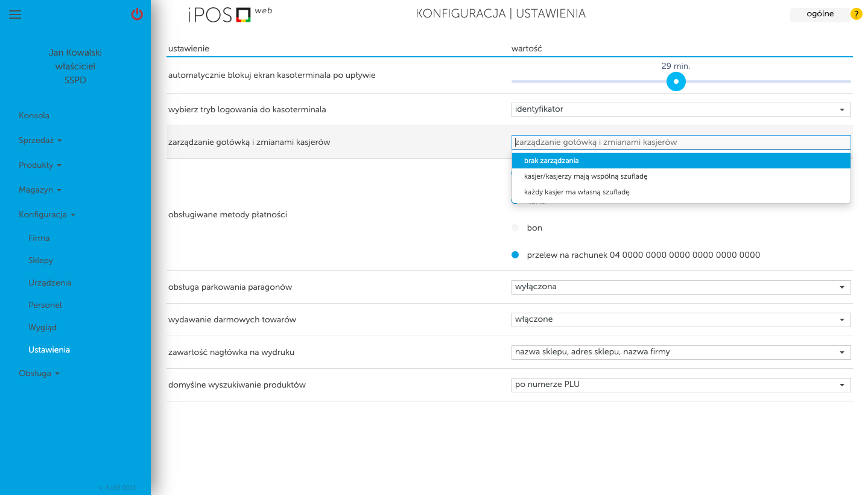Screen dimensions: 868x495
Task: Choose każdy kasjer ma własną szufladę option
Action: click(x=681, y=192)
